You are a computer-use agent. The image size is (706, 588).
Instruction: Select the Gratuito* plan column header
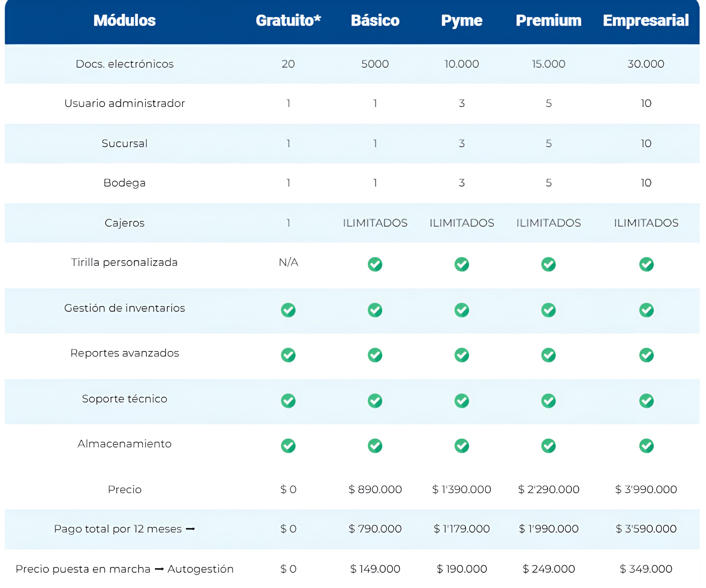pyautogui.click(x=288, y=21)
